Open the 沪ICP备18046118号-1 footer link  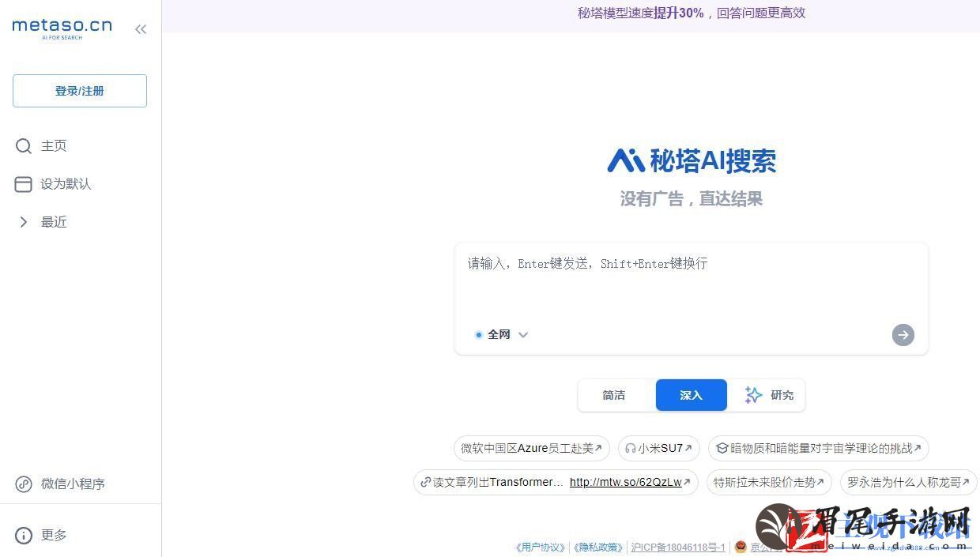pyautogui.click(x=678, y=548)
